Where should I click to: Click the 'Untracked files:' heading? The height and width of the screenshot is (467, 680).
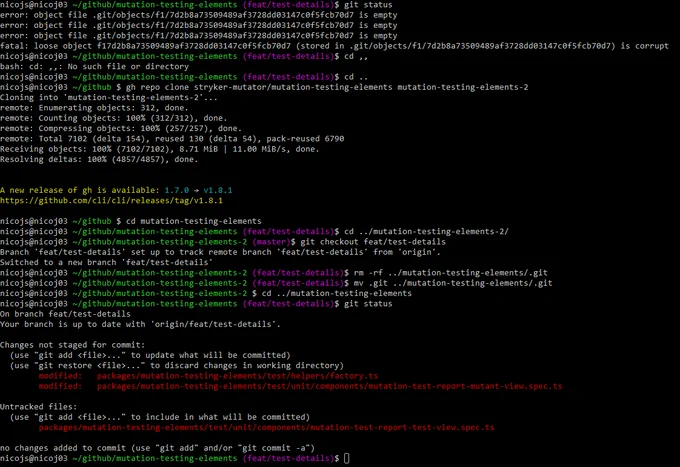pos(39,407)
